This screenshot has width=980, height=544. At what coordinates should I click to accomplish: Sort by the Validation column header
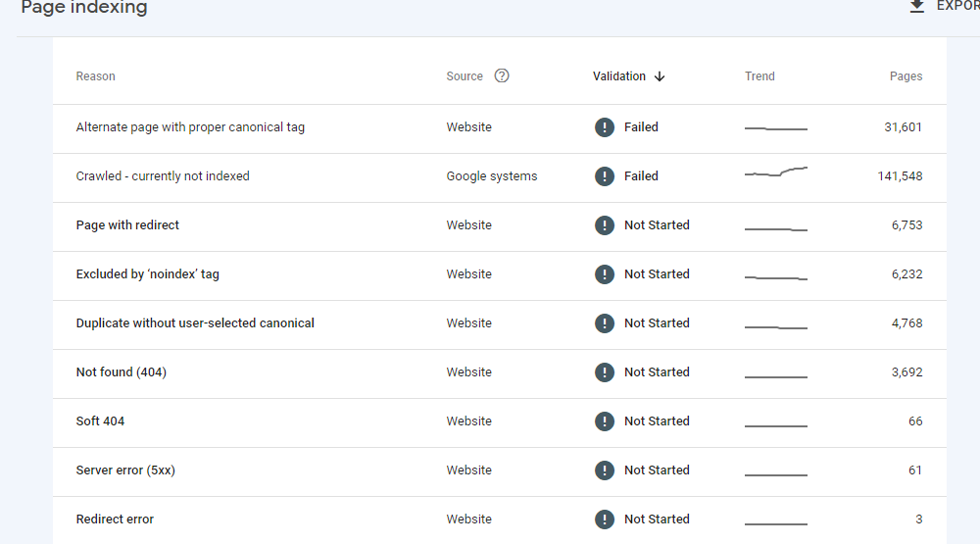click(x=618, y=76)
